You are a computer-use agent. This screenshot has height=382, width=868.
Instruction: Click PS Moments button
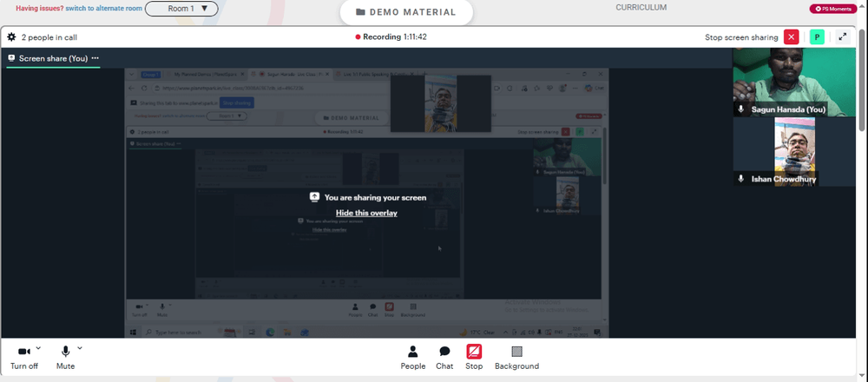click(x=833, y=9)
